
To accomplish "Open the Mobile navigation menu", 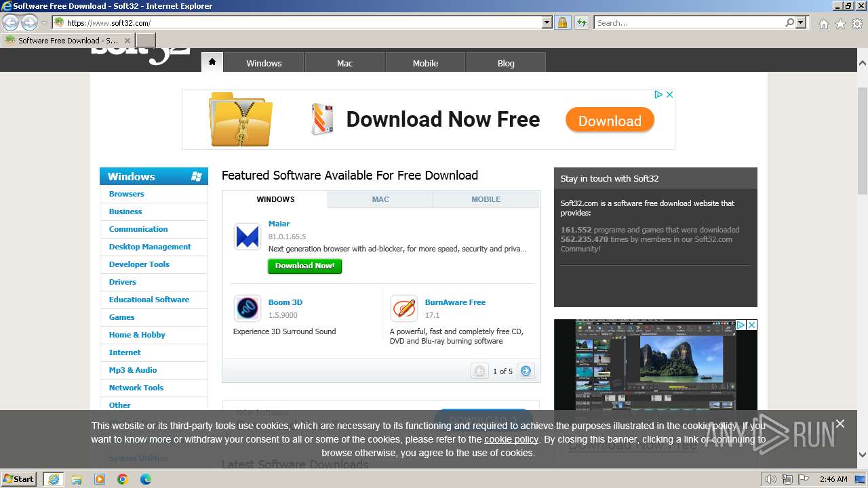I will (425, 63).
